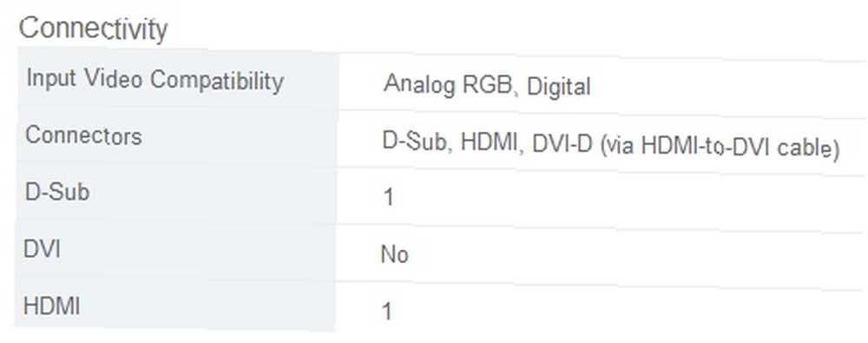Select the D-Sub row label in the gray column

tap(57, 192)
